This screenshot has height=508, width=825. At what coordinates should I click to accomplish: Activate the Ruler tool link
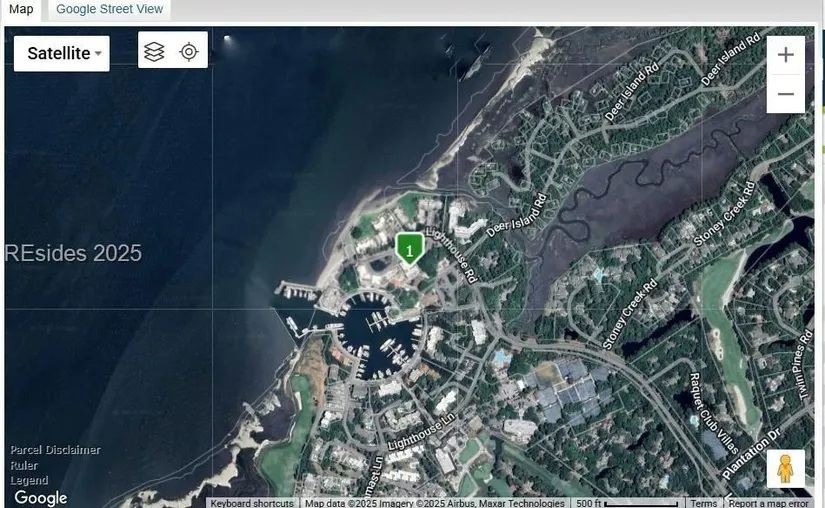(24, 465)
